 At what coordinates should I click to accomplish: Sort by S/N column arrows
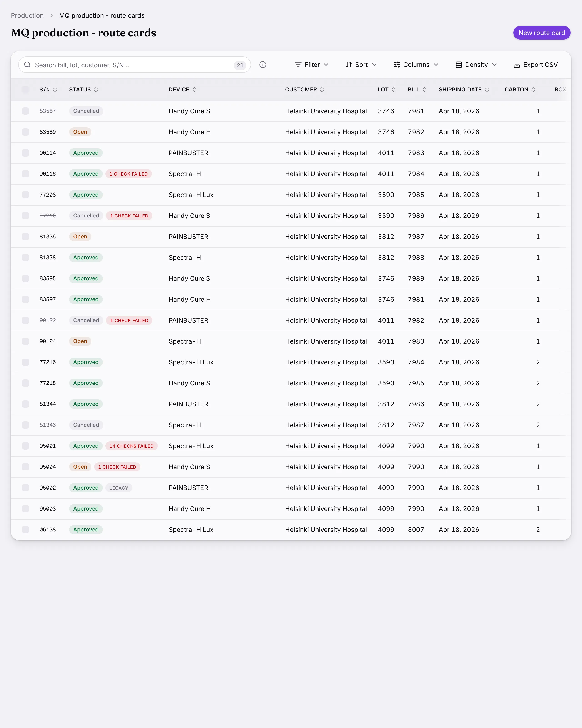(x=55, y=89)
